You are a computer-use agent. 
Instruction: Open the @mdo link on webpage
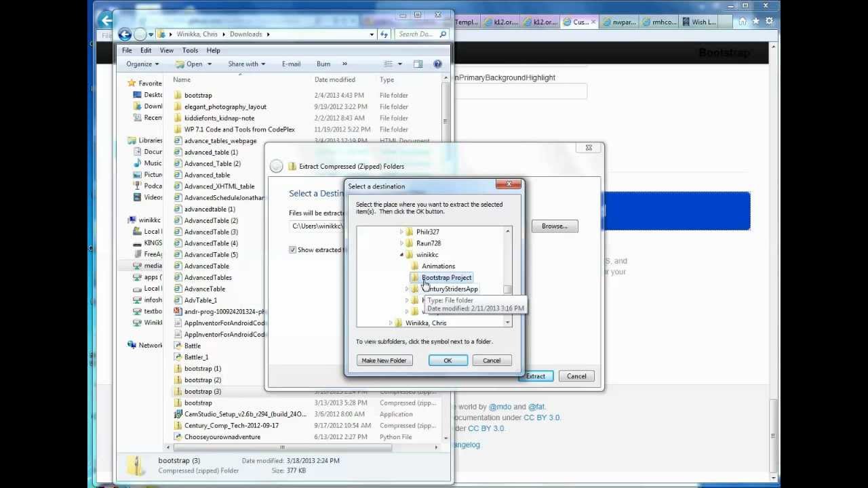500,407
